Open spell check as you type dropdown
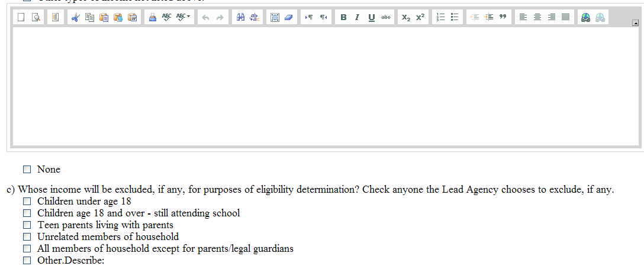644x266 pixels. tap(183, 17)
